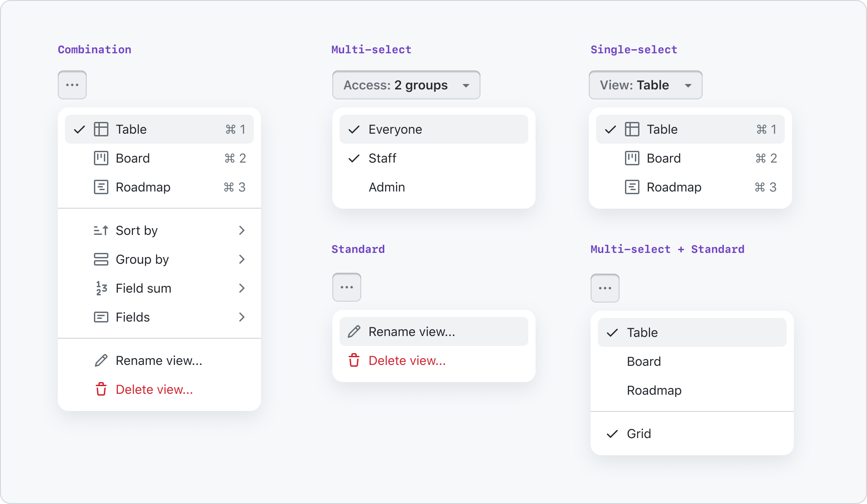
Task: Click the Roadmap view icon in Combination menu
Action: point(99,187)
